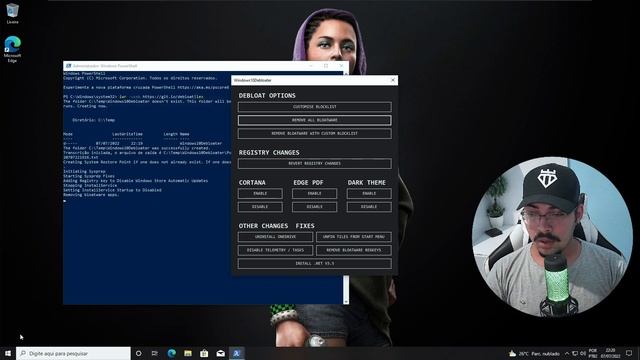640x360 pixels.
Task: Choose Remove Bloatware With Custom Blocklist
Action: pos(314,133)
